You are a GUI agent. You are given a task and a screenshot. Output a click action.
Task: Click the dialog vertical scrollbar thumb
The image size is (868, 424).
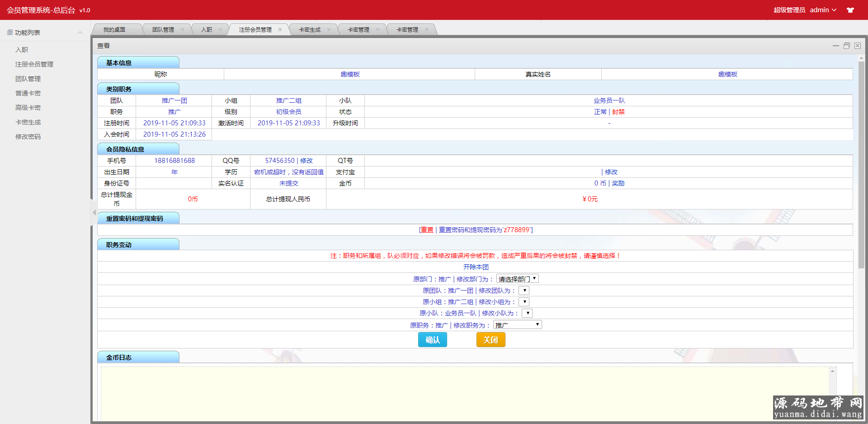(861, 165)
